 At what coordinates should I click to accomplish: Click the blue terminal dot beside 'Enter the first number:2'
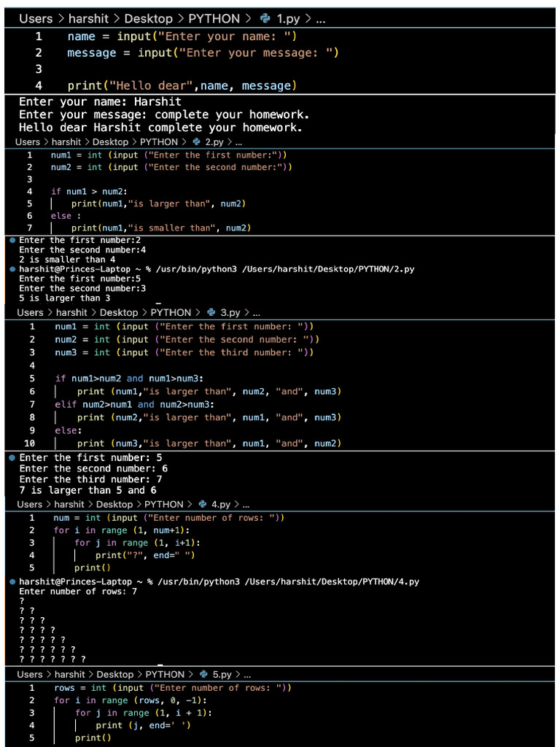12,240
